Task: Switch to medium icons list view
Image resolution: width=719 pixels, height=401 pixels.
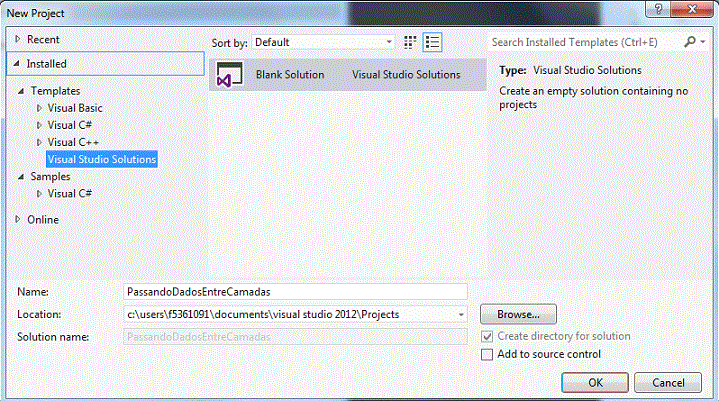Action: tap(432, 42)
